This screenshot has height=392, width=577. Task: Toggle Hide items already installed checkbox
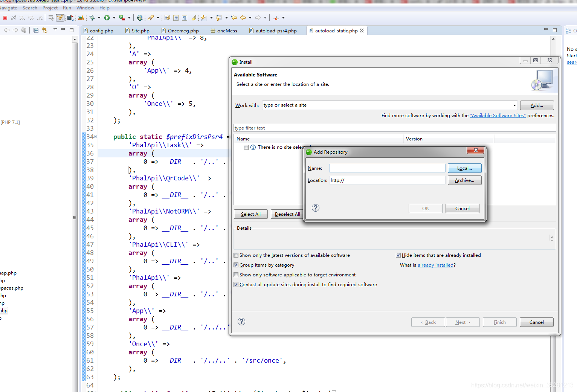(x=398, y=255)
